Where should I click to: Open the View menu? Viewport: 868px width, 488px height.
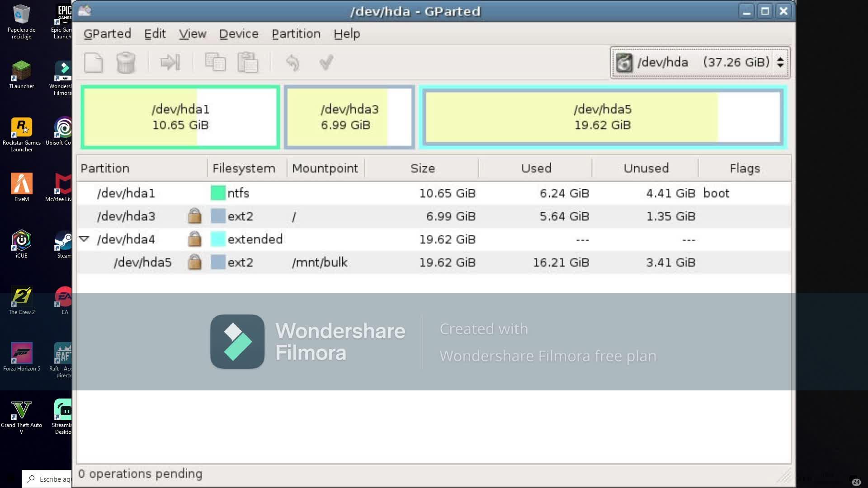[192, 34]
